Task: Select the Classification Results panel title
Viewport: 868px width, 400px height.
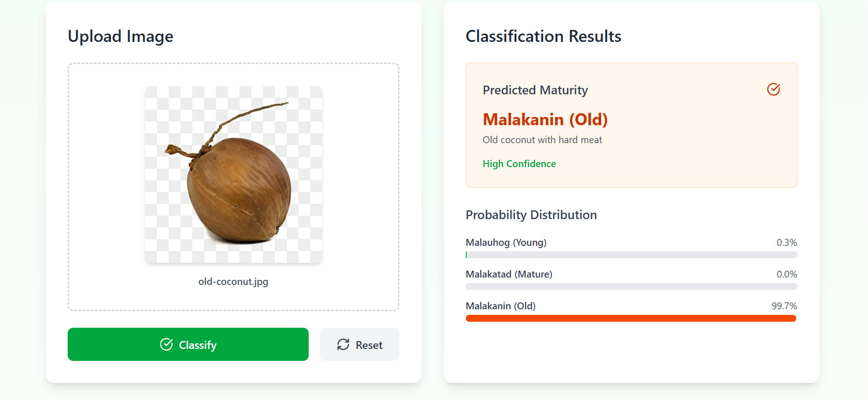Action: [543, 36]
